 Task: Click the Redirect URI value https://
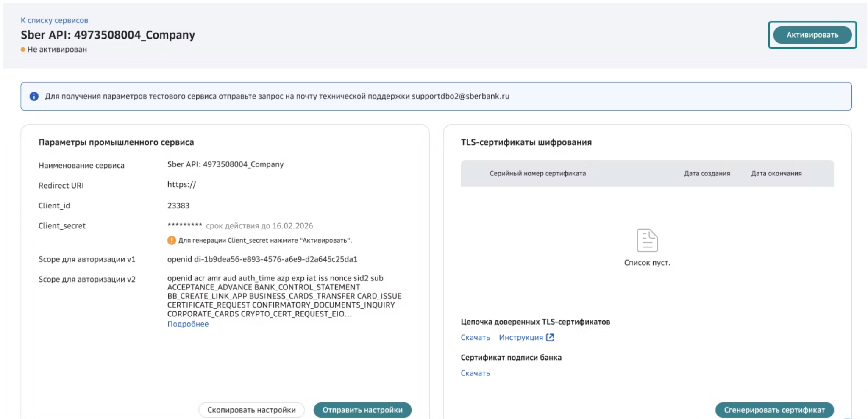point(181,185)
